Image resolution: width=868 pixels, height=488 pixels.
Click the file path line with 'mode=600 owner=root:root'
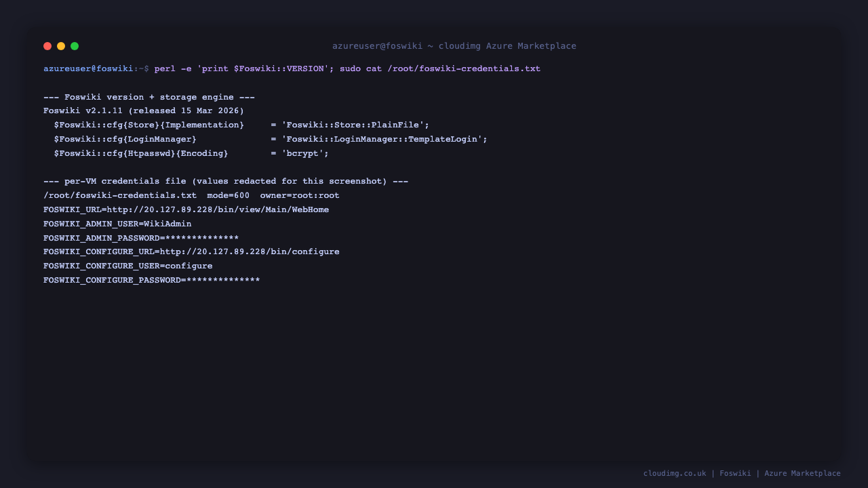(191, 195)
